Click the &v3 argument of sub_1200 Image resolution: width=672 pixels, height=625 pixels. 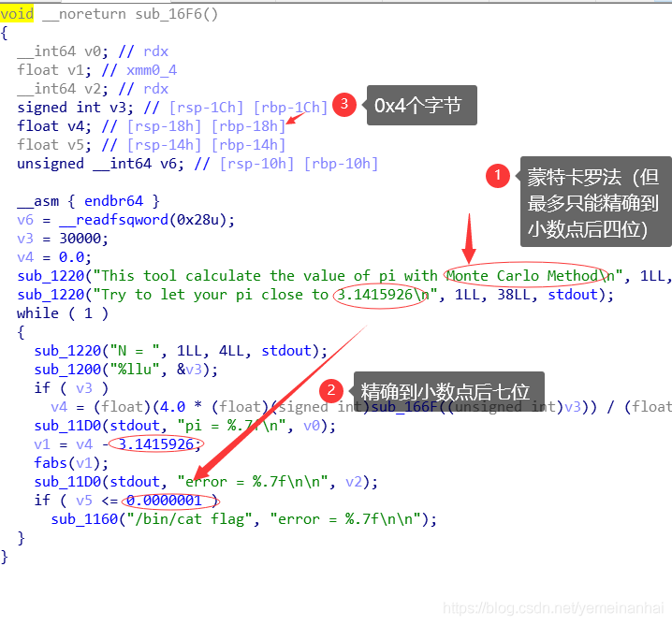pos(189,370)
